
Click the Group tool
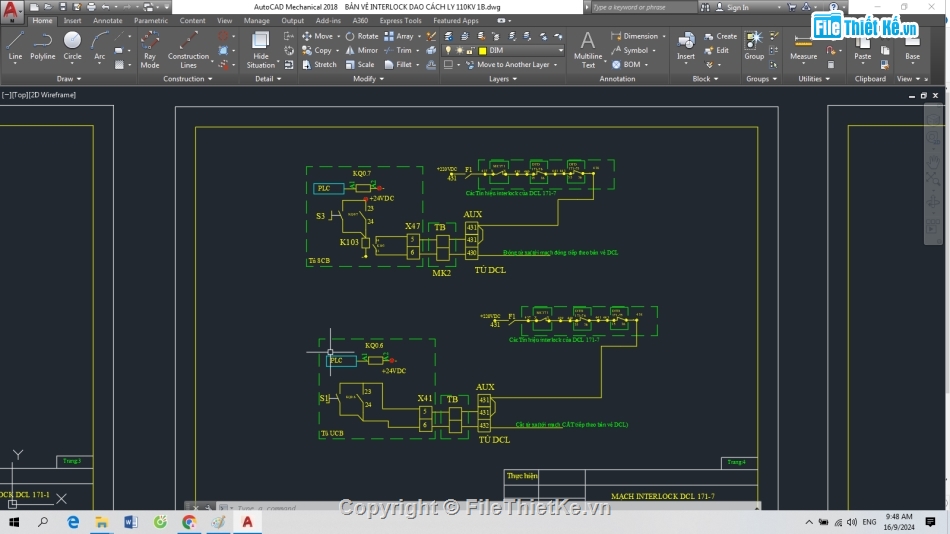click(x=754, y=46)
